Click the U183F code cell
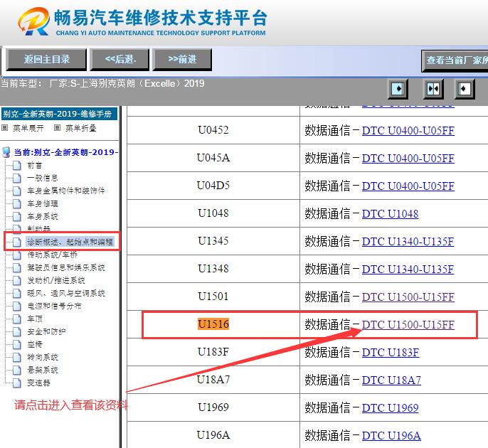Image resolution: width=488 pixels, height=448 pixels. click(x=213, y=352)
